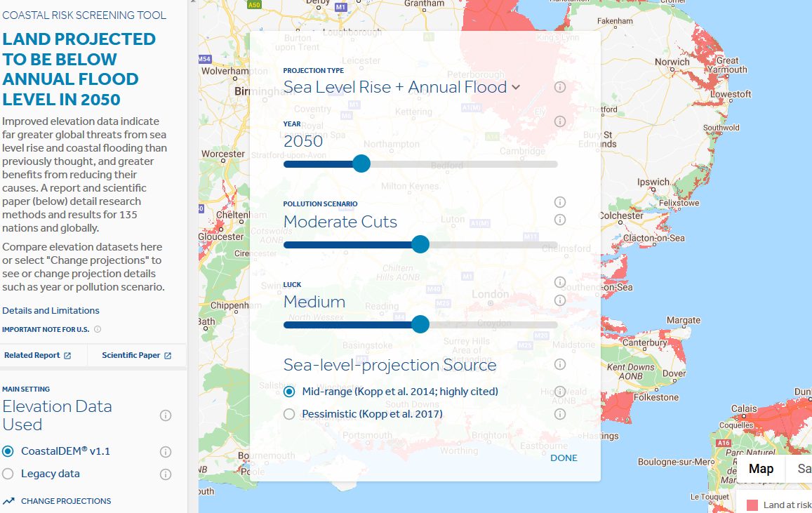
Task: Choose Pessimistic (Kopp et al. 2017) source
Action: (x=289, y=414)
